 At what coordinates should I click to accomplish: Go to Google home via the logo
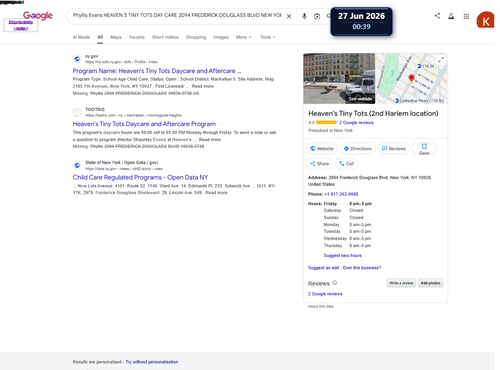[38, 15]
